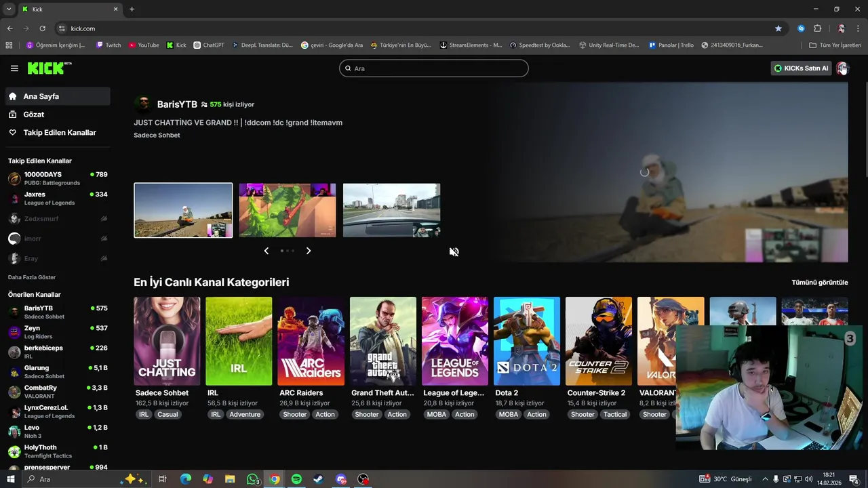Go to next featured stream arrow
The height and width of the screenshot is (488, 868).
[309, 251]
